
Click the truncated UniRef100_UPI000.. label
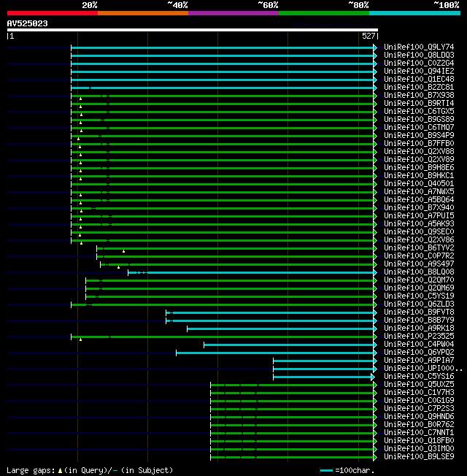(x=423, y=368)
